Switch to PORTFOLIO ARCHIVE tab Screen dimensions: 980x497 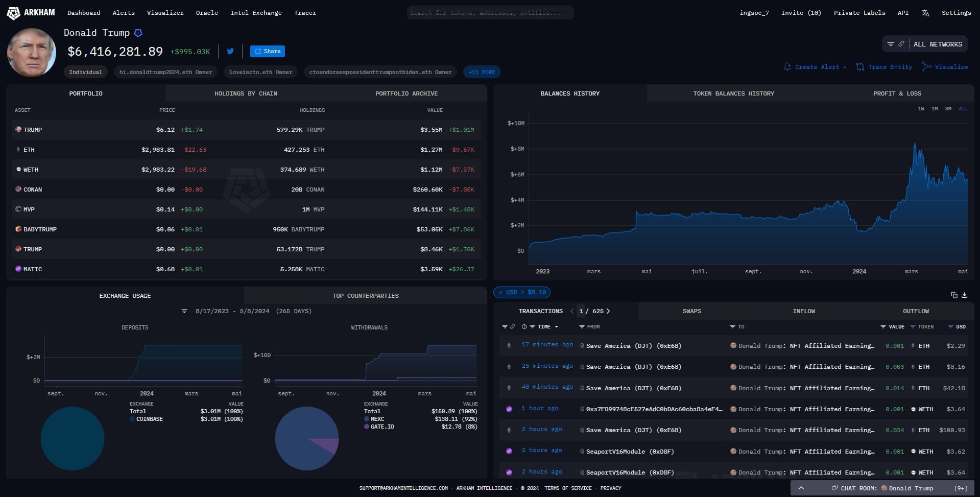coord(407,93)
